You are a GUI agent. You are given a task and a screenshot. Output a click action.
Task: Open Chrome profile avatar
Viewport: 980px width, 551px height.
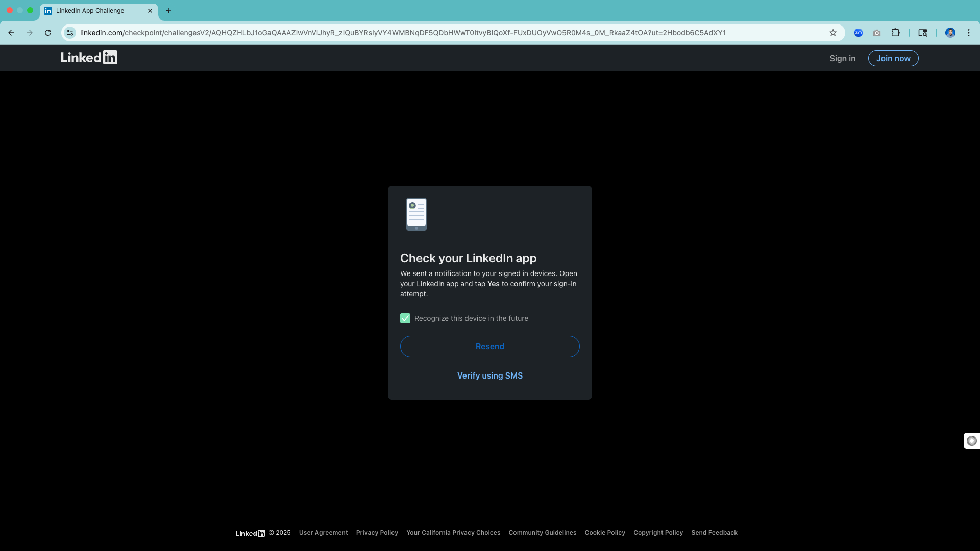(950, 33)
